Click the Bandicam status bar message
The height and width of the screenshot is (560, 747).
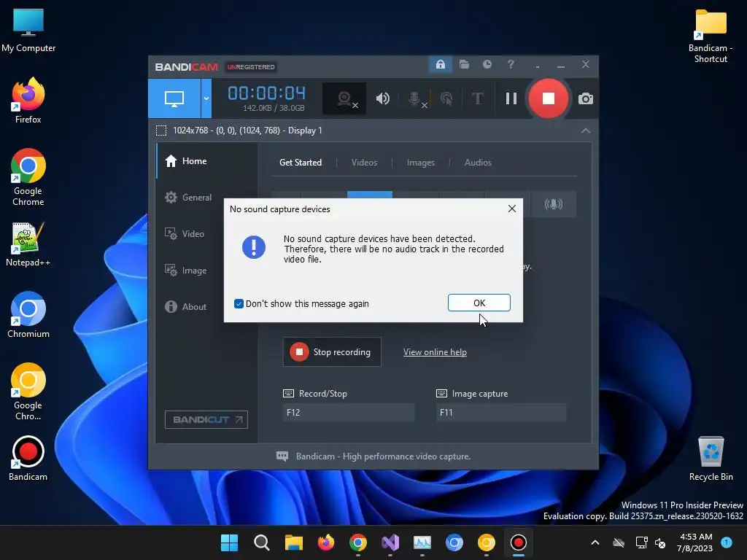click(x=383, y=456)
